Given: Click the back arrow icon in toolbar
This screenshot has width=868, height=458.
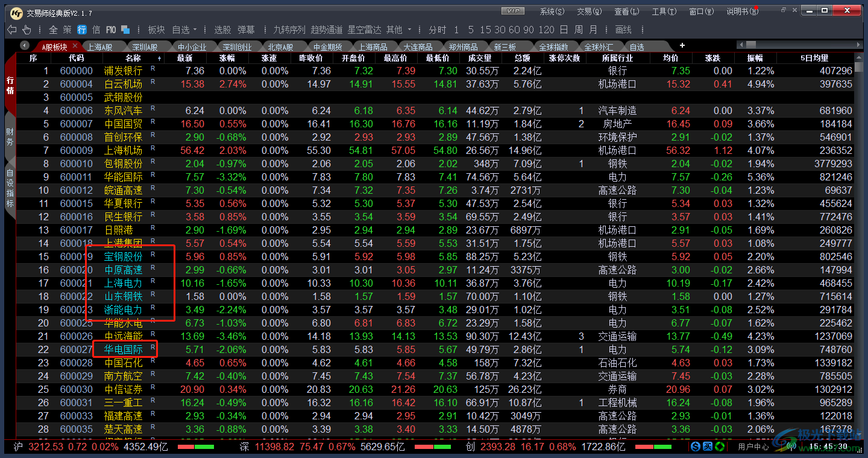Looking at the screenshot, I should coord(11,30).
